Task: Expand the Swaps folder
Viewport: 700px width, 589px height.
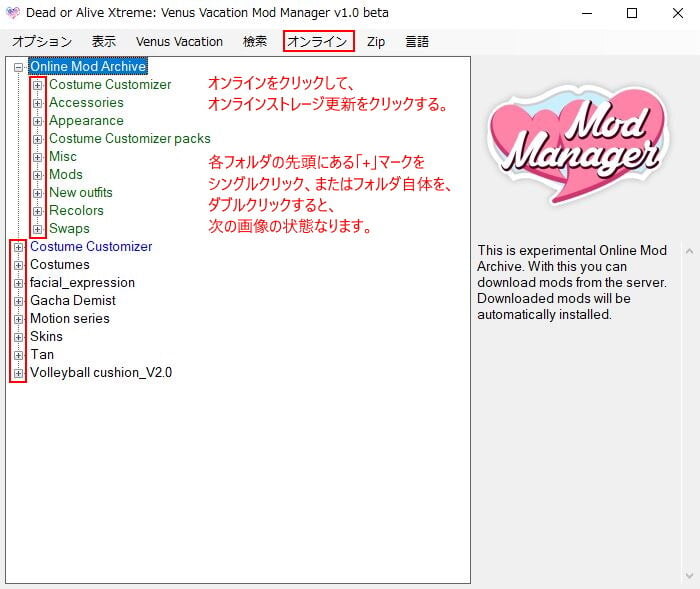Action: [38, 229]
